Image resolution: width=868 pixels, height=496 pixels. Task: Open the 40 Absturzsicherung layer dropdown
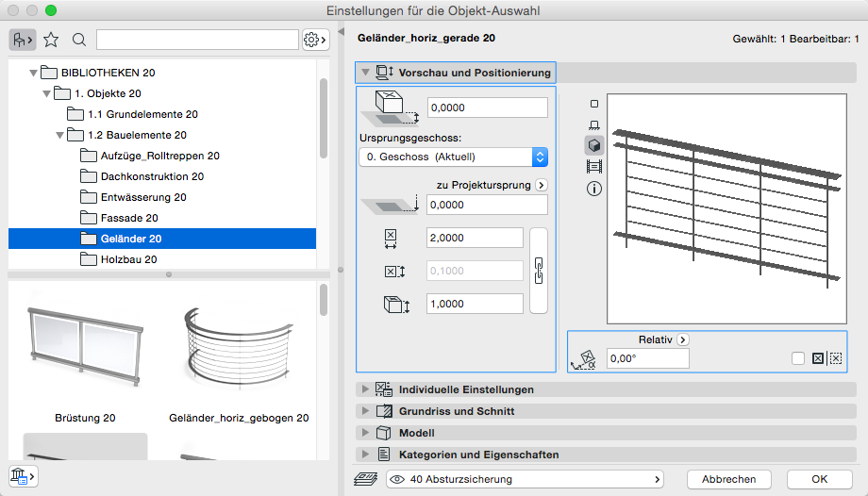click(526, 479)
